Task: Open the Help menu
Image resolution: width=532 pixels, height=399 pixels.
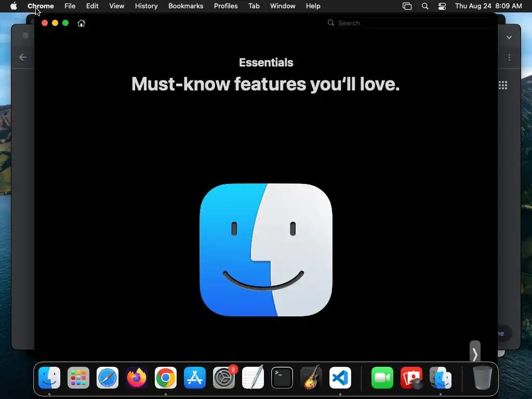Action: [313, 6]
